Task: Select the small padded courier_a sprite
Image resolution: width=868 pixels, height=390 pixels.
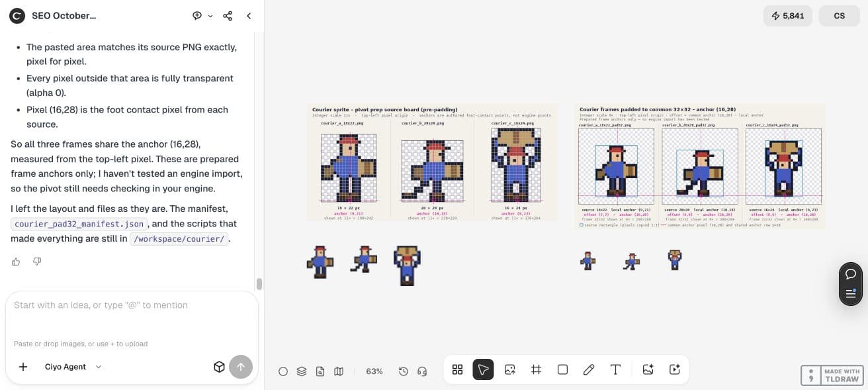Action: 587,260
